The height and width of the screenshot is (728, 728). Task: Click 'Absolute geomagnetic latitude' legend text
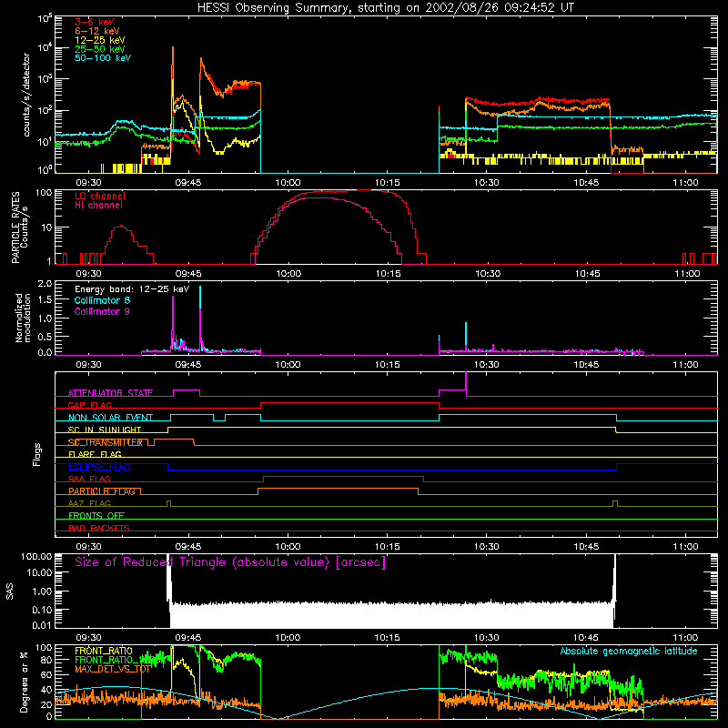tap(629, 652)
